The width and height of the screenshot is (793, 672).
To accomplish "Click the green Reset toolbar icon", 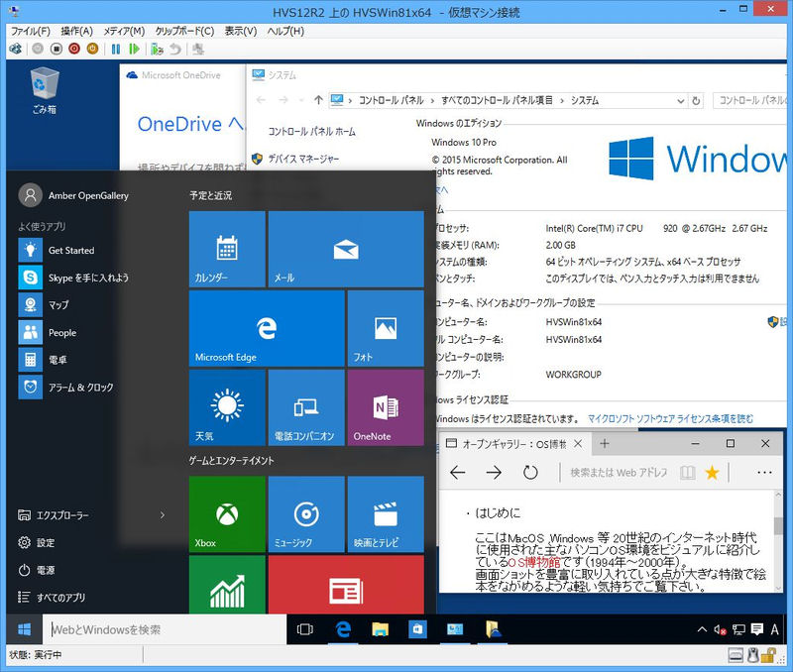I will [x=134, y=49].
